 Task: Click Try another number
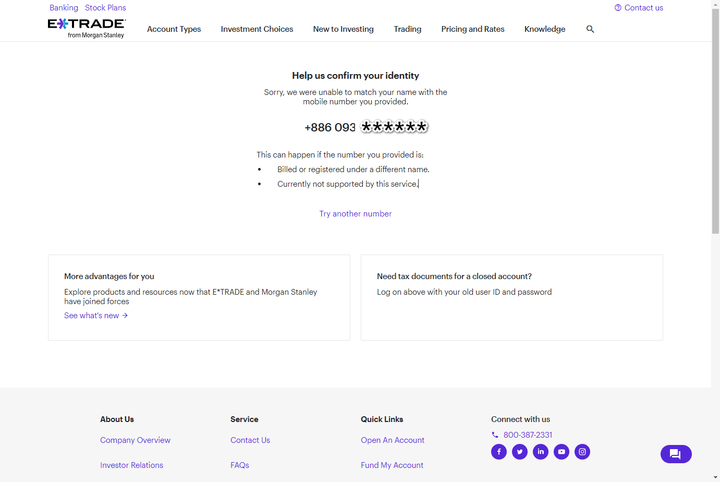point(355,213)
